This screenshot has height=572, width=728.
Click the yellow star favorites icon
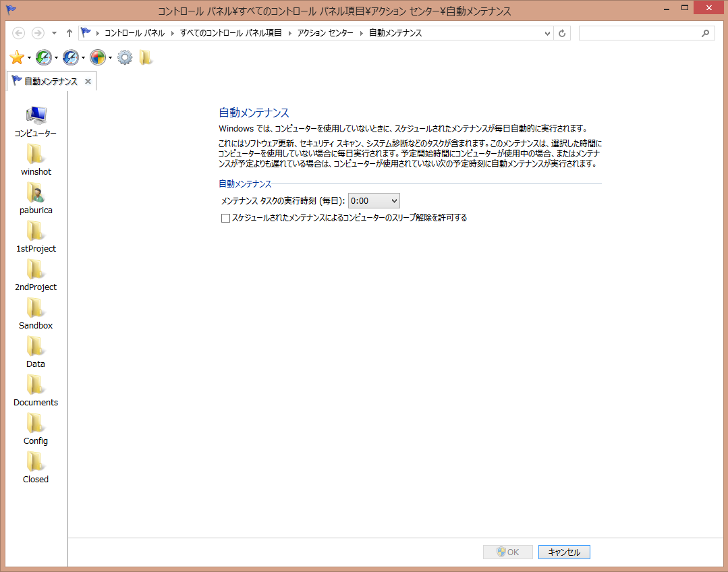[x=17, y=58]
